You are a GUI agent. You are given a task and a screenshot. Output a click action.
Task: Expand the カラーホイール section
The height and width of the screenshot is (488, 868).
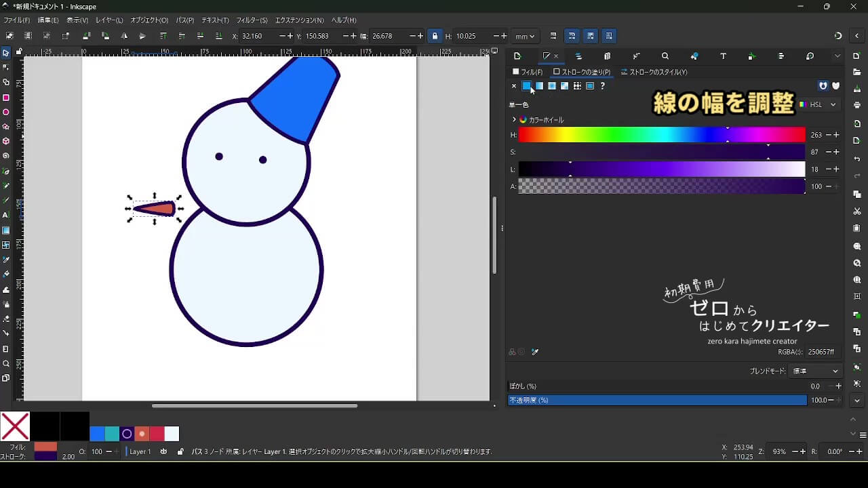point(514,120)
